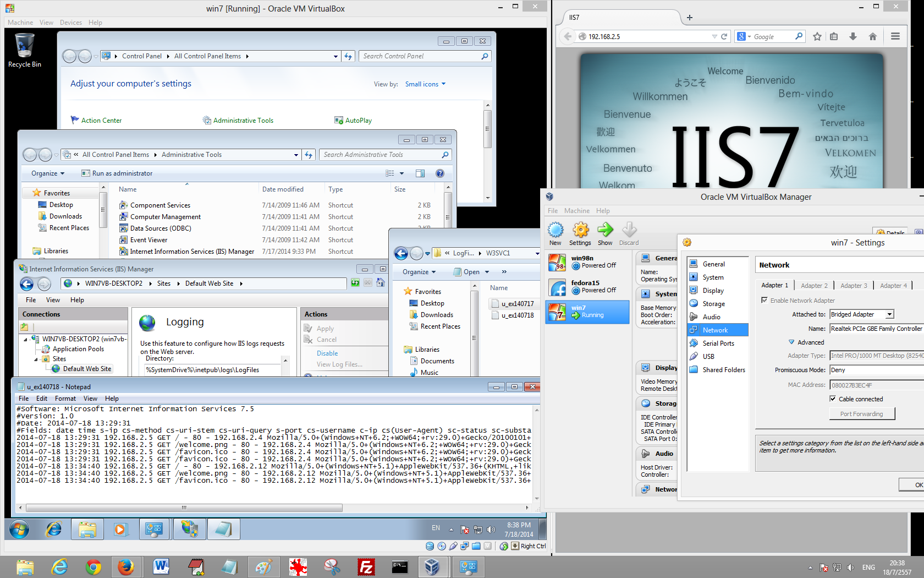Open Recycle Bin on guest desktop

coord(25,50)
